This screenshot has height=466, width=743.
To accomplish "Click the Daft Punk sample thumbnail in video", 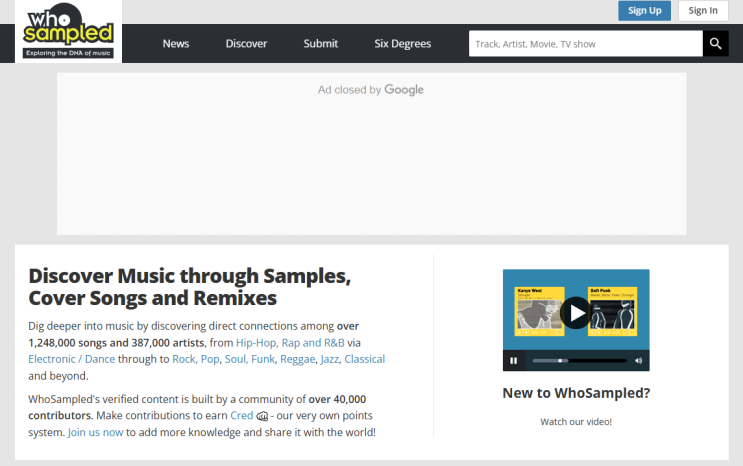I will click(613, 311).
